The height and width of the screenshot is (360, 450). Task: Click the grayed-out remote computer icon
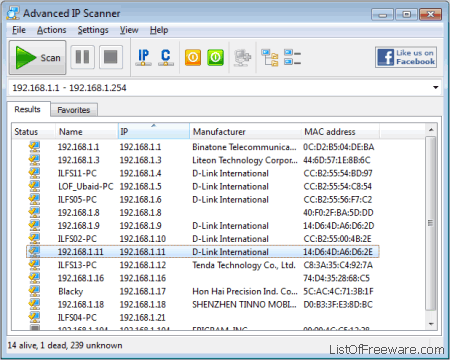pos(242,58)
